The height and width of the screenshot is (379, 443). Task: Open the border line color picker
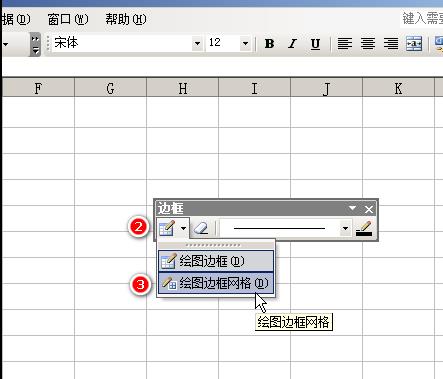364,228
